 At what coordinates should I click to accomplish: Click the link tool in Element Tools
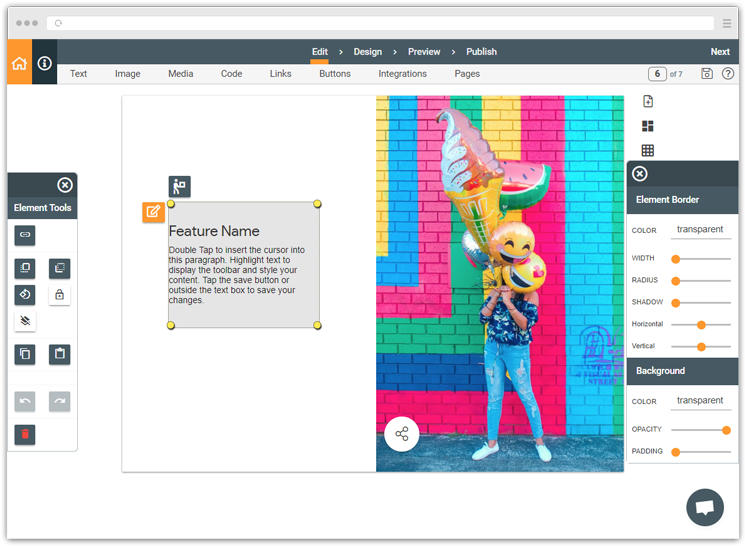(25, 235)
